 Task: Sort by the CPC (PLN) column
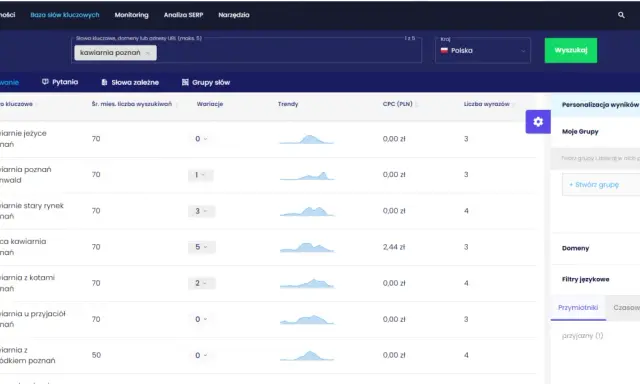pyautogui.click(x=398, y=104)
